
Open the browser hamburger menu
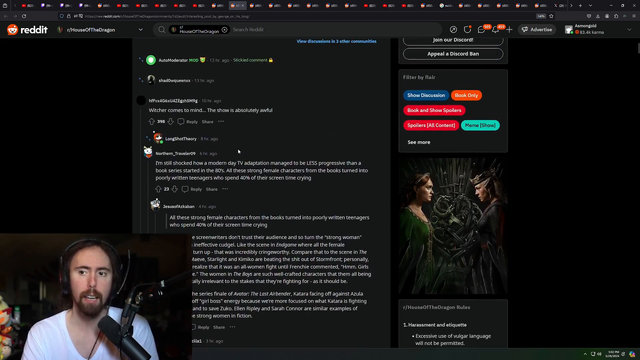pos(634,16)
